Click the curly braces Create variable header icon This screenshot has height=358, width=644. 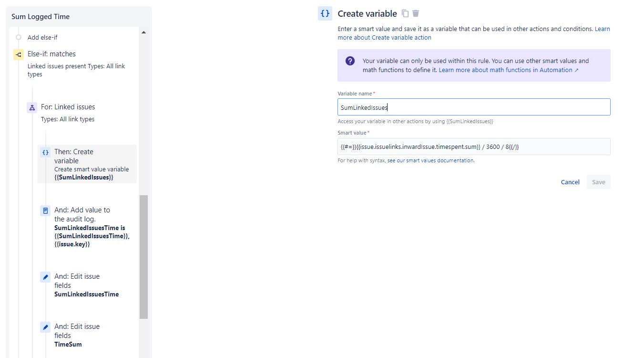tap(325, 13)
